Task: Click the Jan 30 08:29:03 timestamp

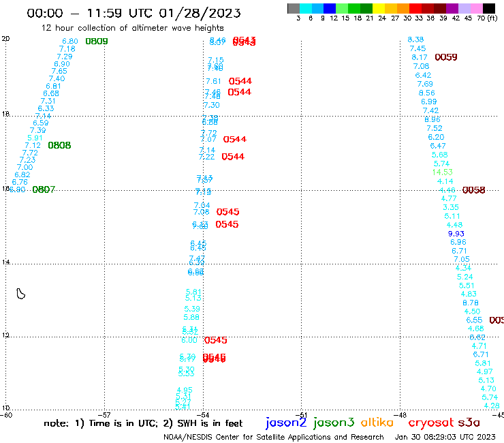Action: [445, 437]
